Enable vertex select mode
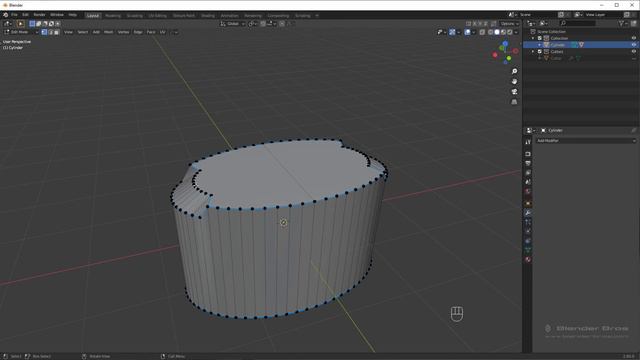640x360 pixels. [x=44, y=32]
